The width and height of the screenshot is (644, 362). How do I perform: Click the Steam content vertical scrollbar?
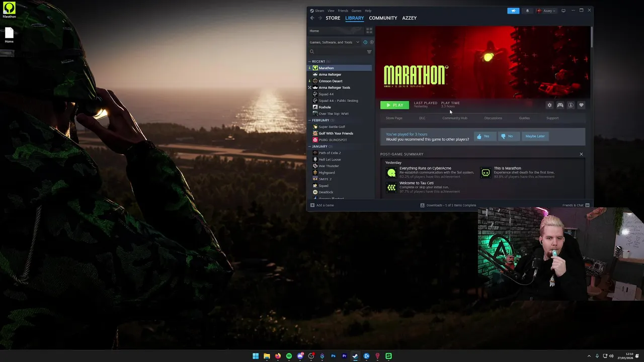[x=592, y=37]
